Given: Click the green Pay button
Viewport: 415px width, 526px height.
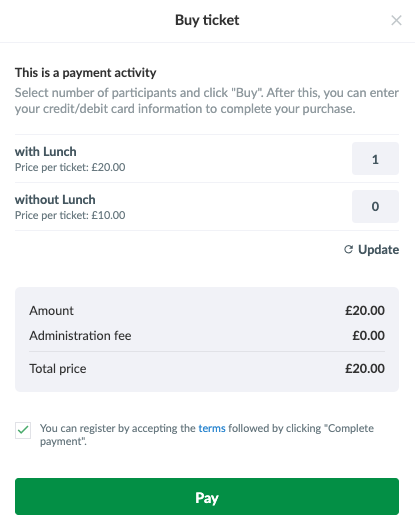Looking at the screenshot, I should (207, 496).
